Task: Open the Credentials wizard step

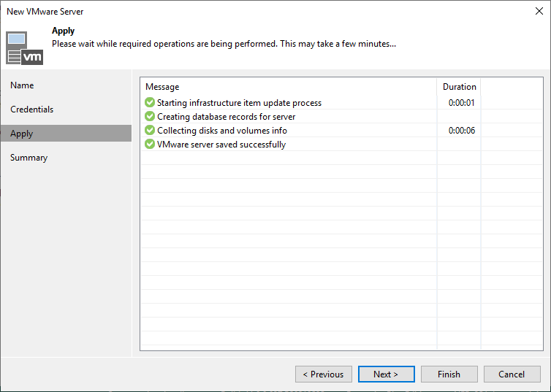Action: coord(31,109)
